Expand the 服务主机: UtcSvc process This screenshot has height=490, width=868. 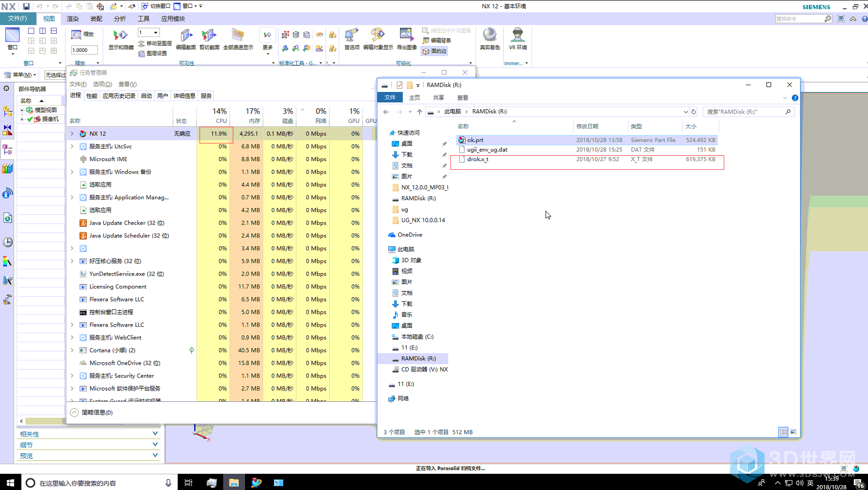tap(72, 146)
